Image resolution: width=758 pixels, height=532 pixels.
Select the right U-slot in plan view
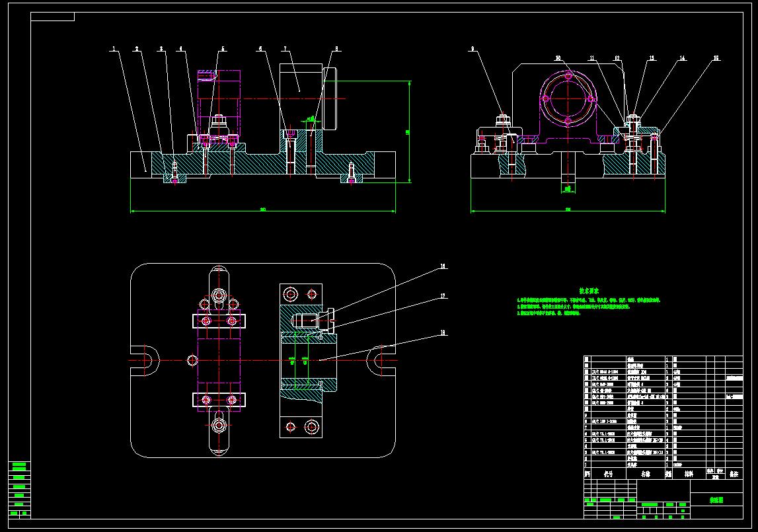pyautogui.click(x=381, y=360)
